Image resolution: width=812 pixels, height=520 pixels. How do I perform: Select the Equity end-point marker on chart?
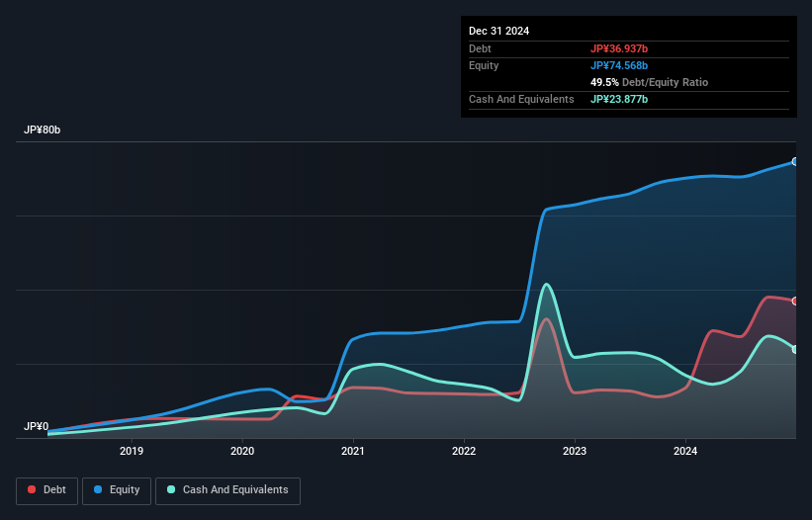tap(795, 162)
